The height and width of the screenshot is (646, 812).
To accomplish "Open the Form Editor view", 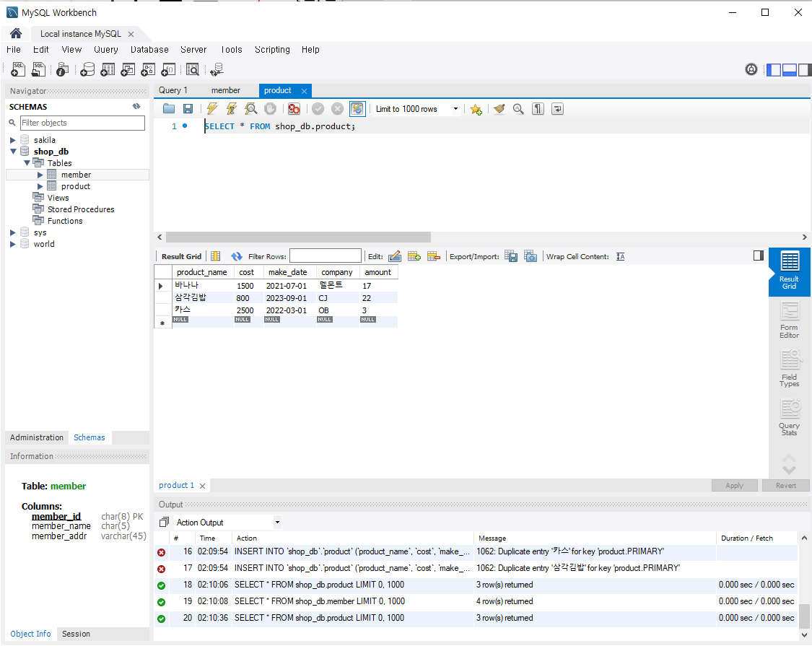I will pos(789,320).
